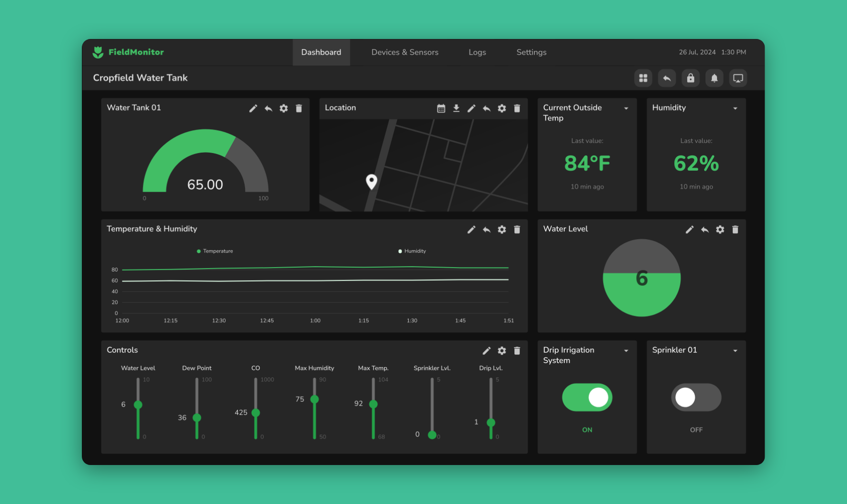Viewport: 847px width, 504px height.
Task: Open calendar in Location widget
Action: [441, 108]
